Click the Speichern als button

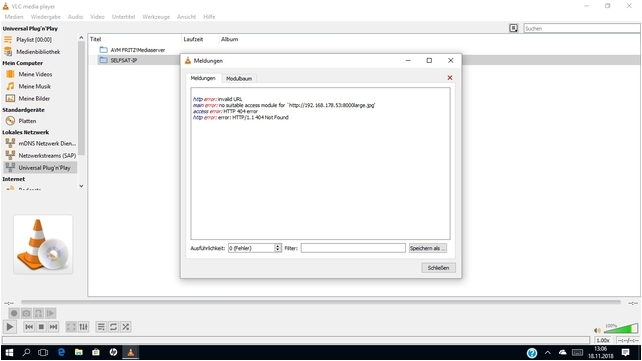pos(427,248)
